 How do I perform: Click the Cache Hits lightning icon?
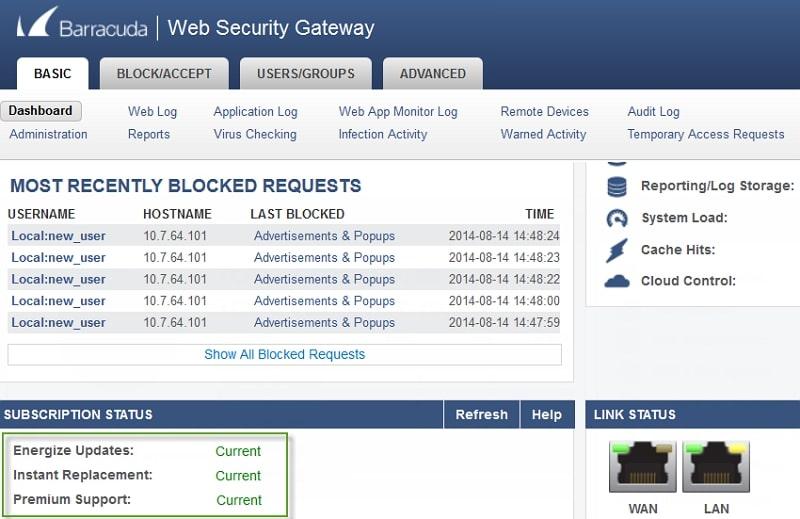[x=617, y=250]
